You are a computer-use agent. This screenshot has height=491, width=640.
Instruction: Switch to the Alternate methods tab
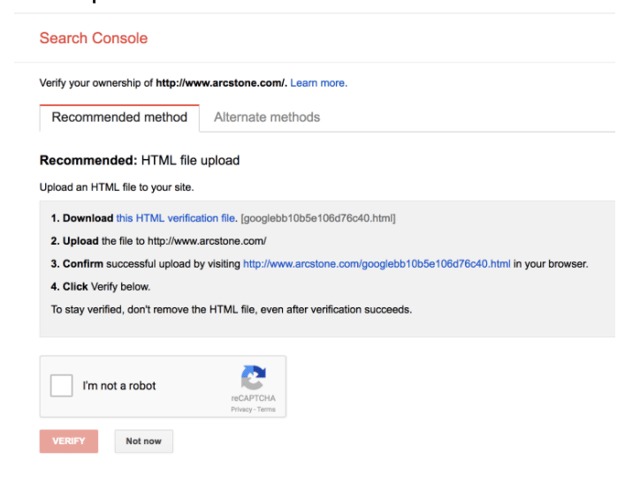[267, 117]
